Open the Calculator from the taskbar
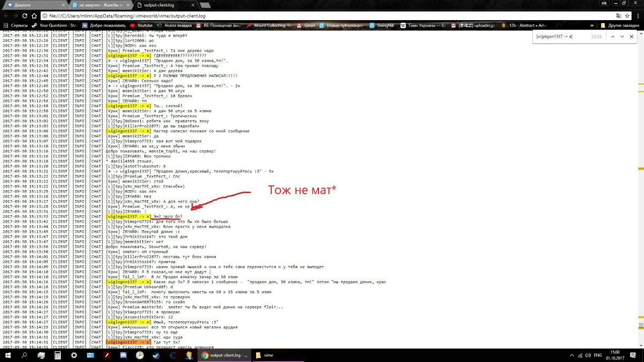 point(57,355)
